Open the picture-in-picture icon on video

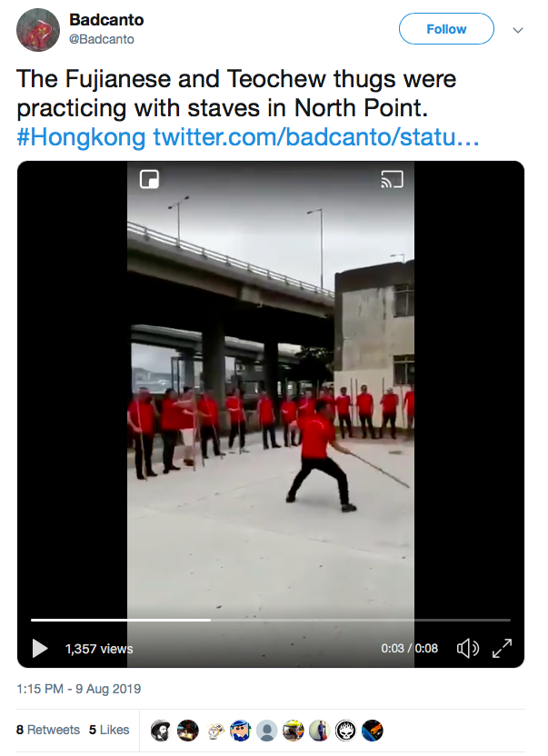pos(150,179)
